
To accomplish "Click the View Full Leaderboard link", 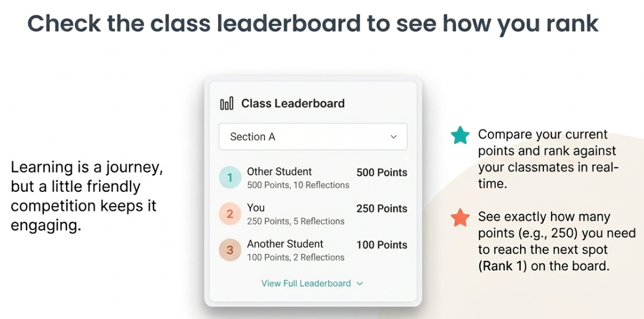I will pos(306,284).
